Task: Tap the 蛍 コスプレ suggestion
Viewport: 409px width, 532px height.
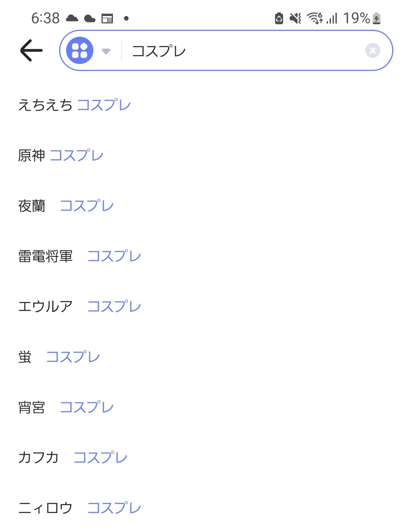Action: tap(59, 357)
